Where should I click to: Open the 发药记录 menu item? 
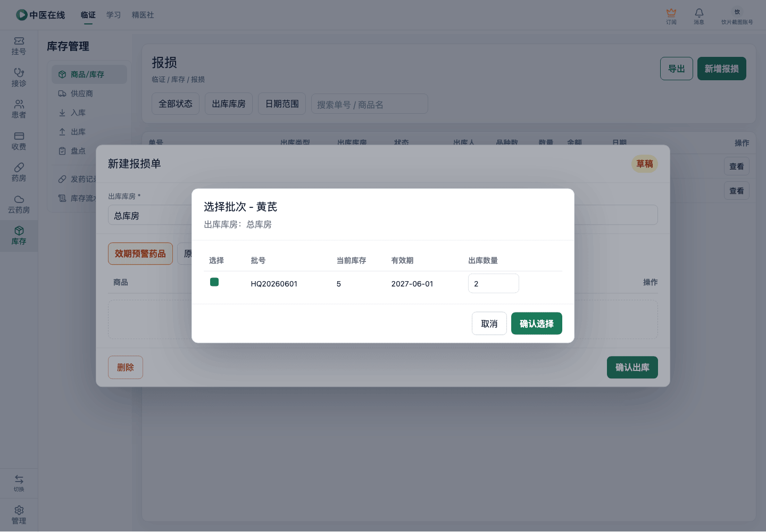77,179
